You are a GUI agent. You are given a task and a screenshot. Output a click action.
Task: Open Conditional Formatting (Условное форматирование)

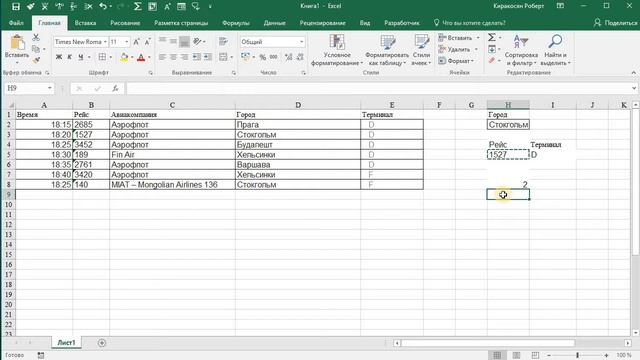pos(337,51)
